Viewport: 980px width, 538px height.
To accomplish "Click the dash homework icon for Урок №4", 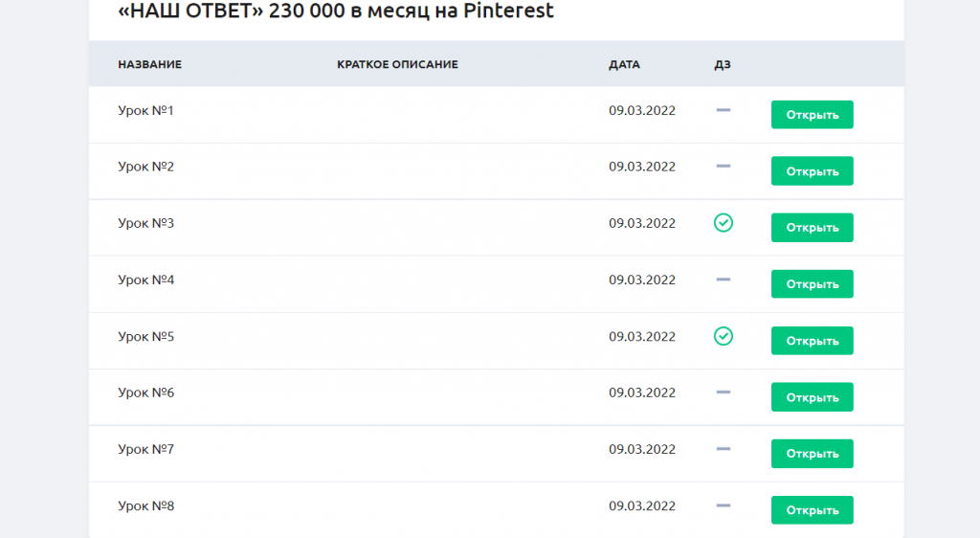I will pyautogui.click(x=724, y=280).
